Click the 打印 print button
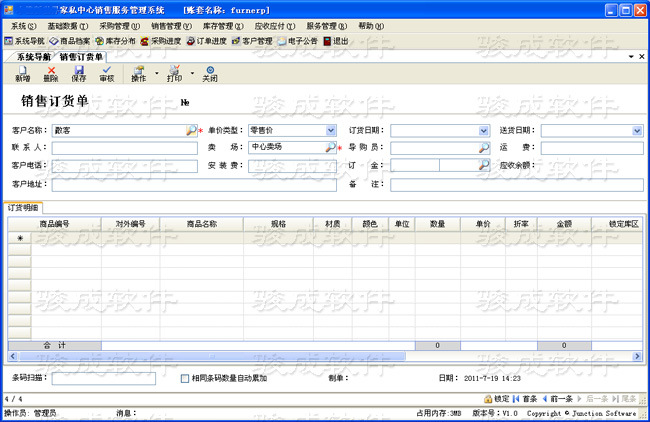Image resolution: width=650 pixels, height=422 pixels. [x=175, y=74]
